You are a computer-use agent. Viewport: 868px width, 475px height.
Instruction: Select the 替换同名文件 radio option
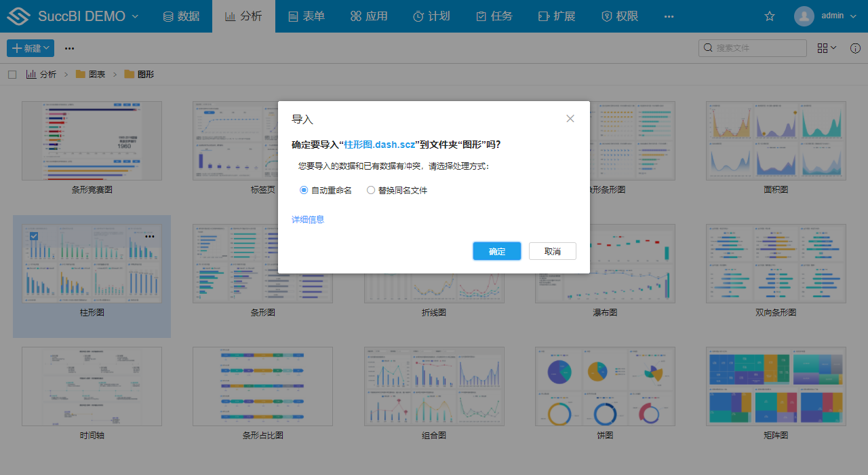[371, 190]
